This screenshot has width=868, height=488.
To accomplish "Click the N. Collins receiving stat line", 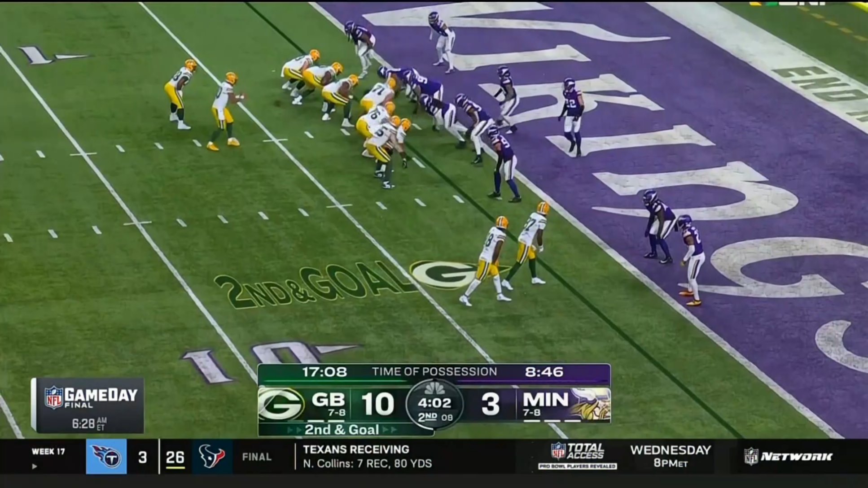I will coord(367,464).
